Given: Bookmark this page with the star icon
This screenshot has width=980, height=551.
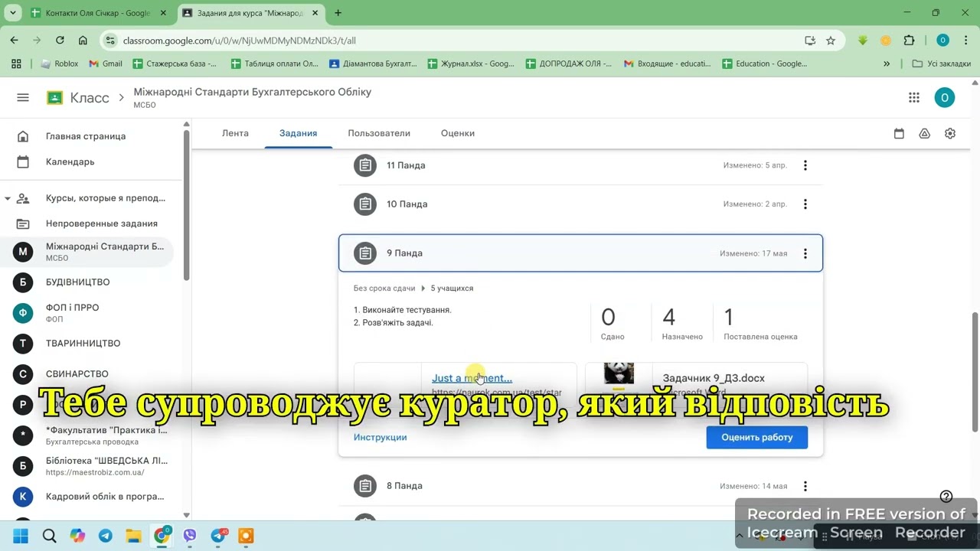Looking at the screenshot, I should coord(831,41).
